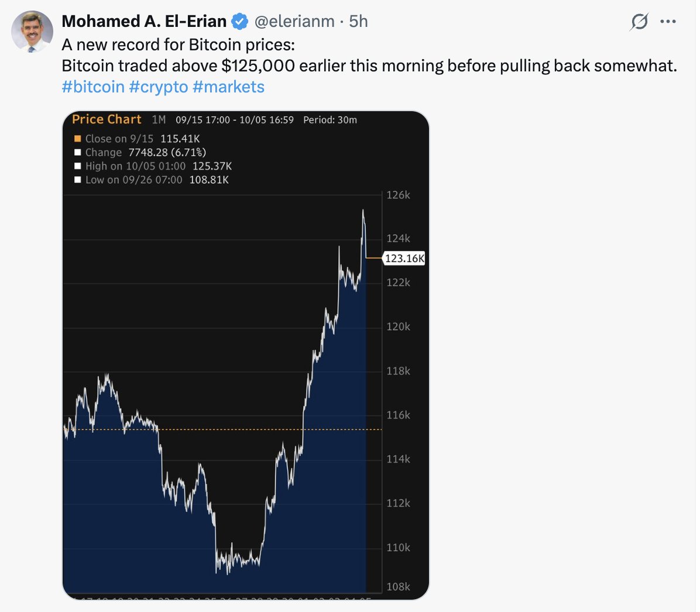
Task: Click the white Change legend square
Action: (78, 152)
